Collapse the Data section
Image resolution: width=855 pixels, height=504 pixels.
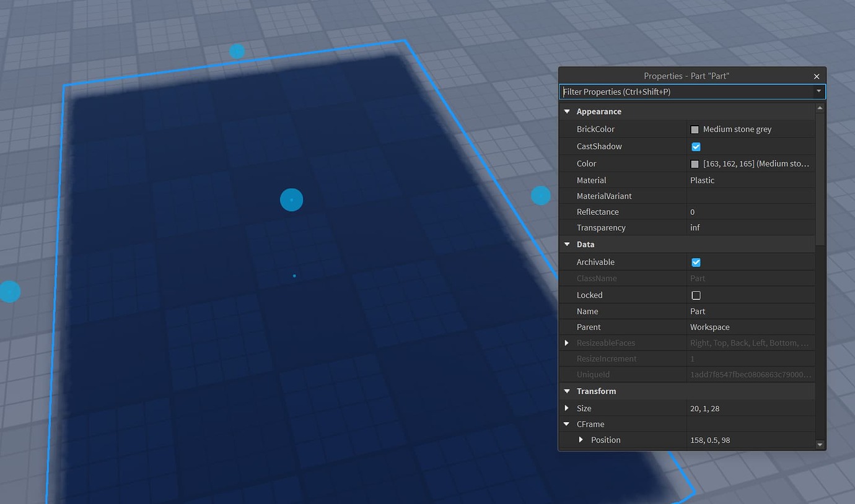tap(567, 245)
